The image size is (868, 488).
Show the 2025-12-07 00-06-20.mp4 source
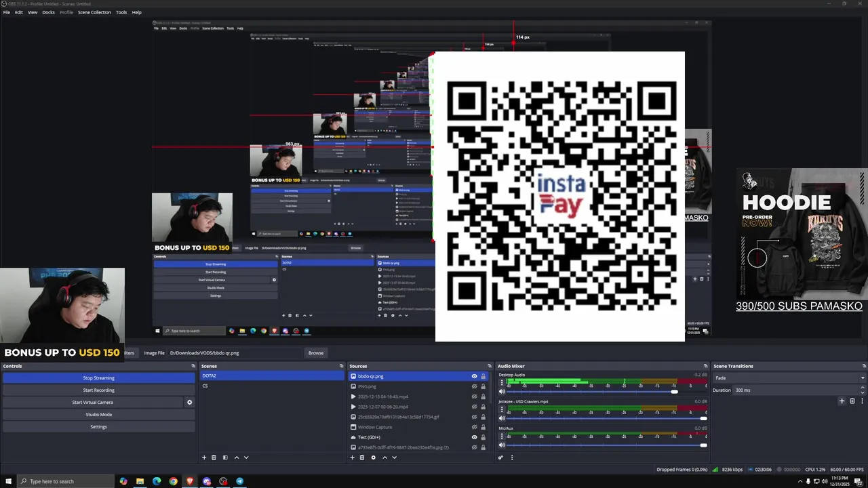pos(475,407)
